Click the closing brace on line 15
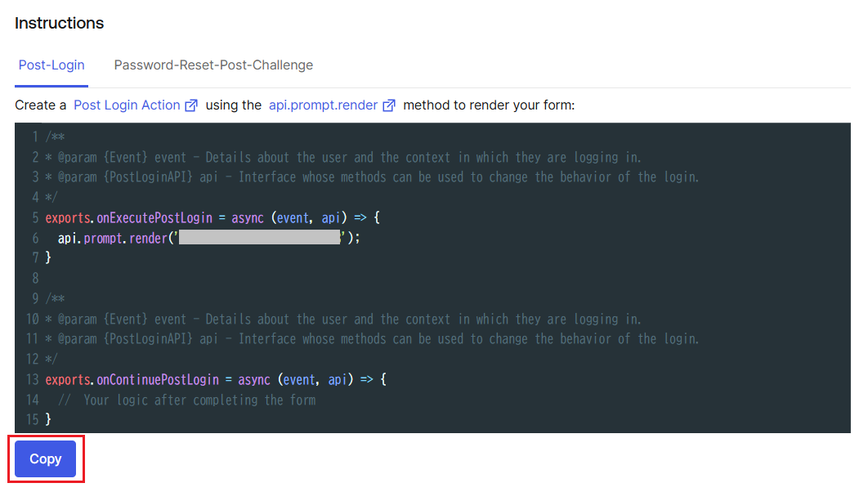This screenshot has height=492, width=868. tap(48, 419)
